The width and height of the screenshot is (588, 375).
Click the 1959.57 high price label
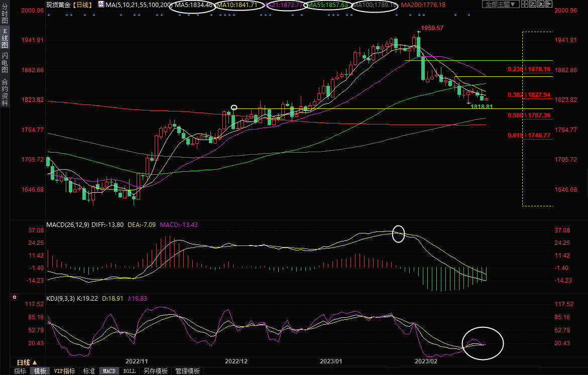click(432, 28)
